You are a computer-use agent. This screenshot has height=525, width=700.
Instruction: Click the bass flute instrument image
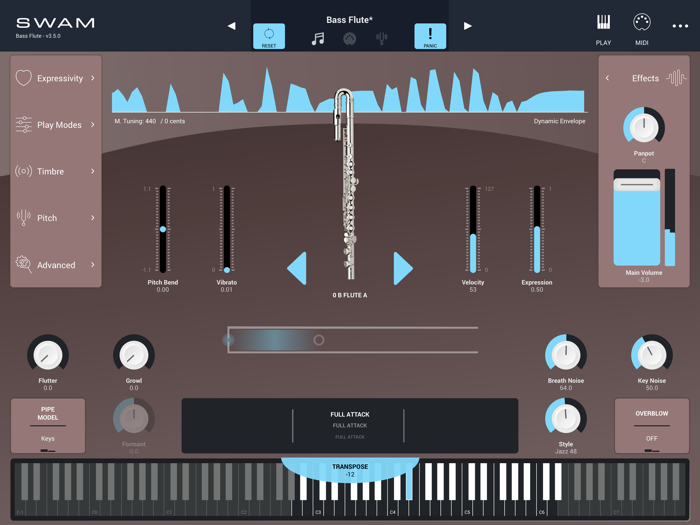[347, 183]
